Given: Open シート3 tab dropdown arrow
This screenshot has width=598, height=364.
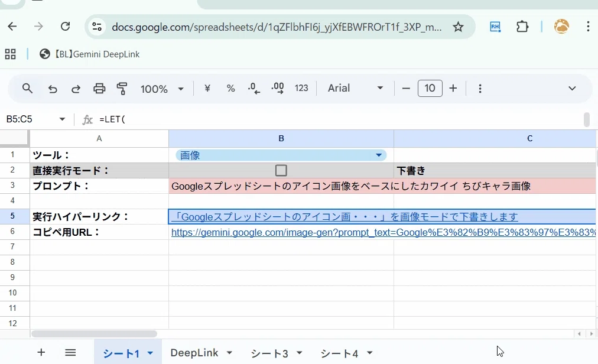Looking at the screenshot, I should tap(300, 353).
